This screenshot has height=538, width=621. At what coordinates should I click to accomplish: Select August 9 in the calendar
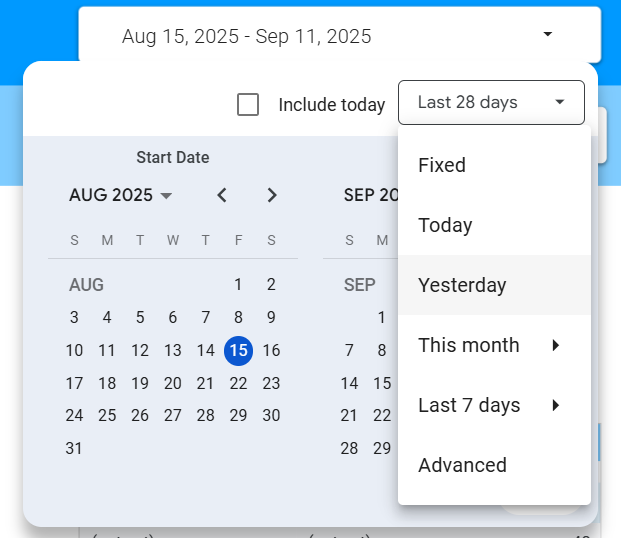click(271, 318)
